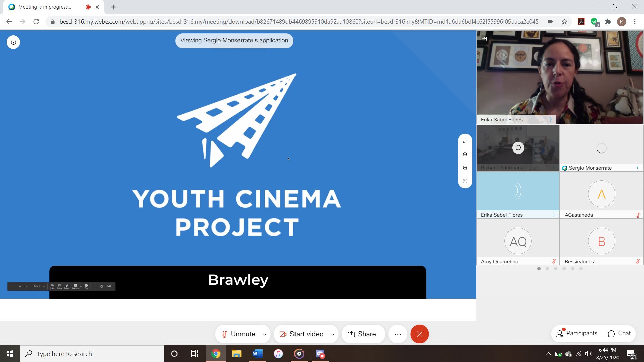Toggle slide Captions
The height and width of the screenshot is (362, 644).
(75, 286)
